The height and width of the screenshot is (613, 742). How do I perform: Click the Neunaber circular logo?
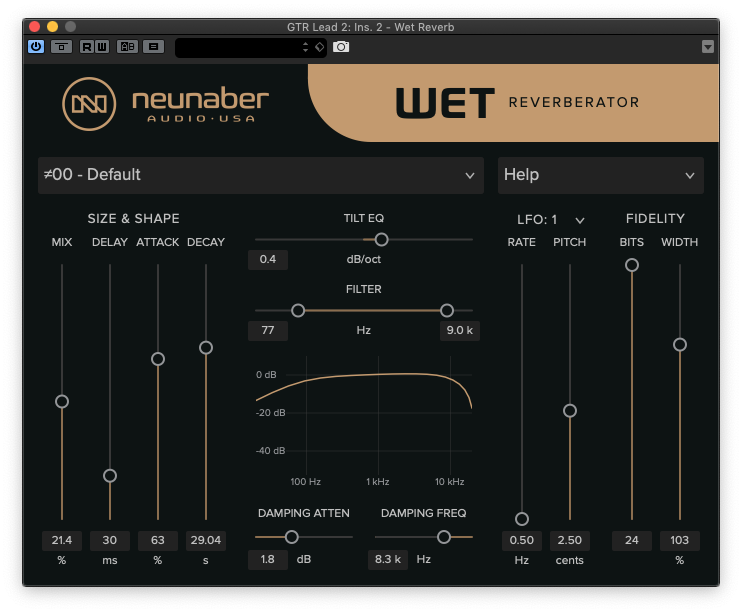89,104
